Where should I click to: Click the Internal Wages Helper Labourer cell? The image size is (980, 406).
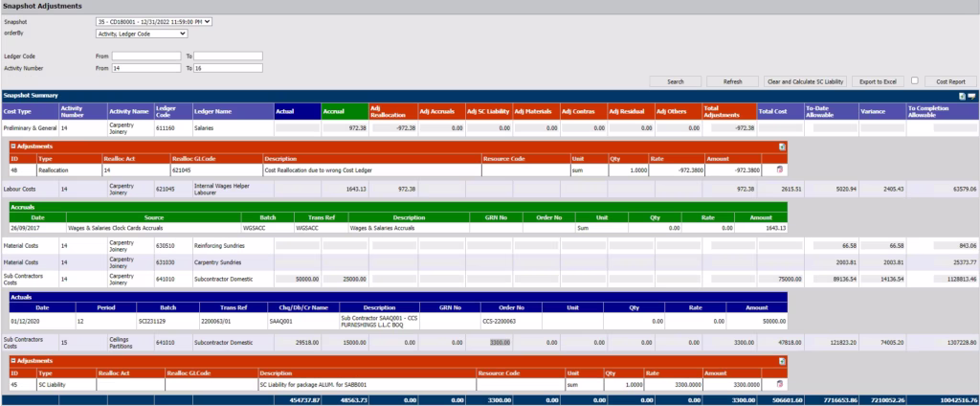[234, 189]
